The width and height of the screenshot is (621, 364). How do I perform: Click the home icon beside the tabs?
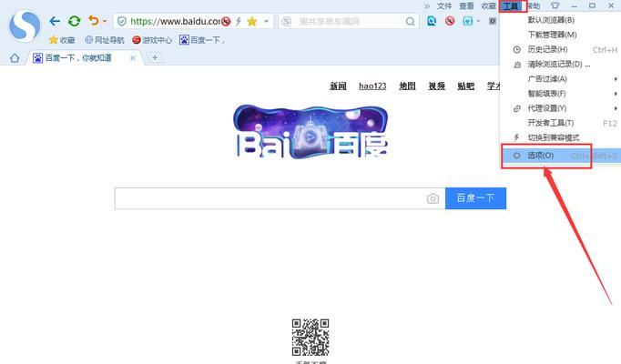click(15, 58)
